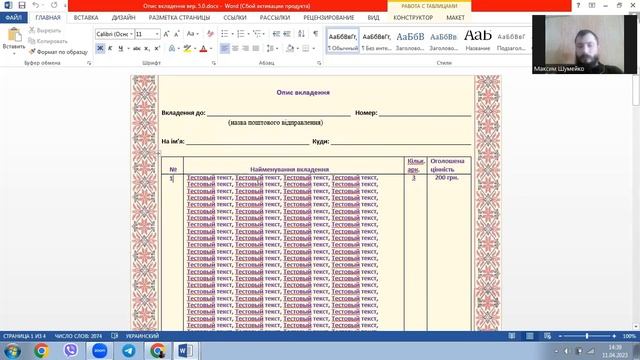Viewport: 640px width, 360px height.
Task: Apply strikethrough with the abc icon
Action: point(137,49)
